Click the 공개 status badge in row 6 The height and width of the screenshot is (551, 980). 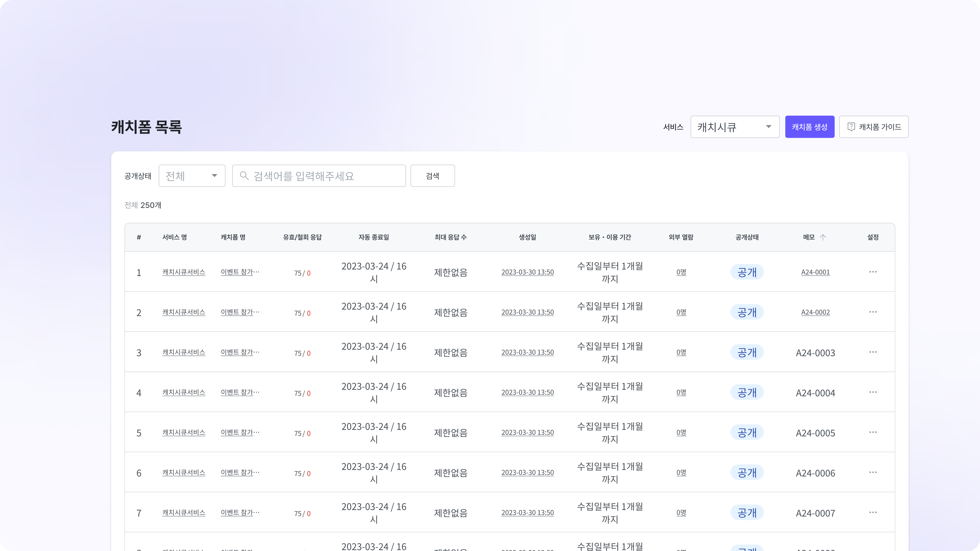tap(747, 472)
